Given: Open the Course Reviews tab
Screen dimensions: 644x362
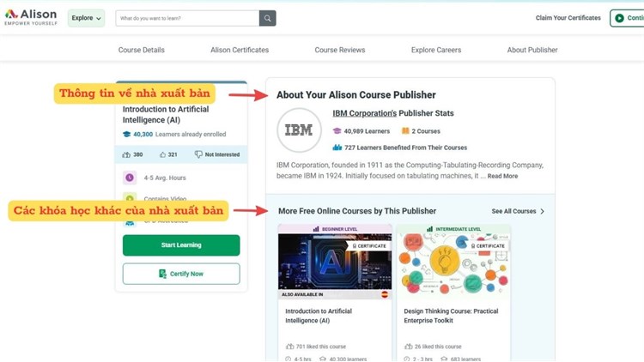Looking at the screenshot, I should click(x=340, y=50).
